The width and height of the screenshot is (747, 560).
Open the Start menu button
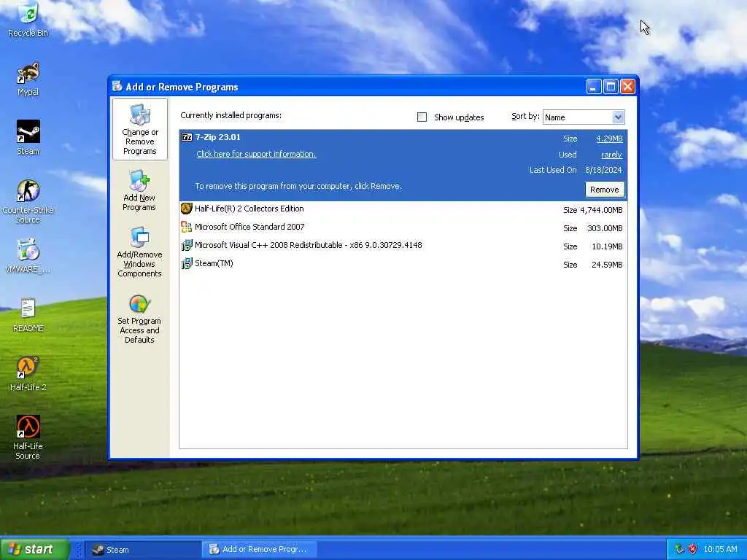click(35, 549)
